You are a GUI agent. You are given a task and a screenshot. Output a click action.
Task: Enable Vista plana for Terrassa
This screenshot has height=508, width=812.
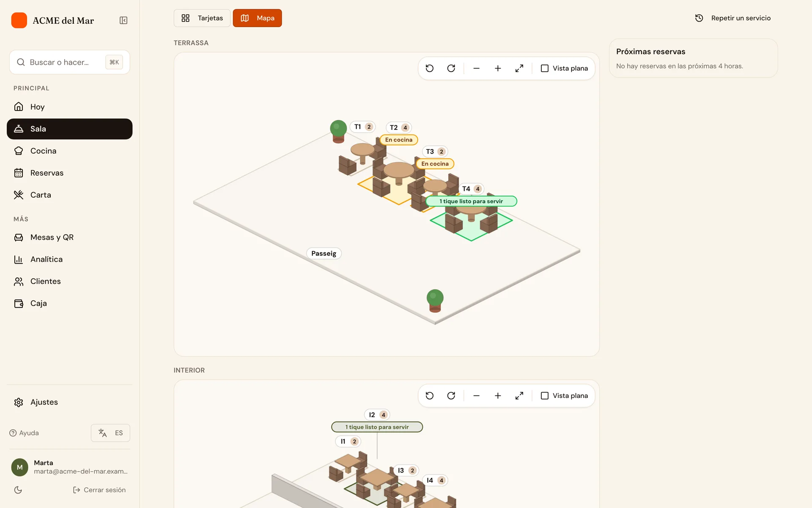coord(565,68)
